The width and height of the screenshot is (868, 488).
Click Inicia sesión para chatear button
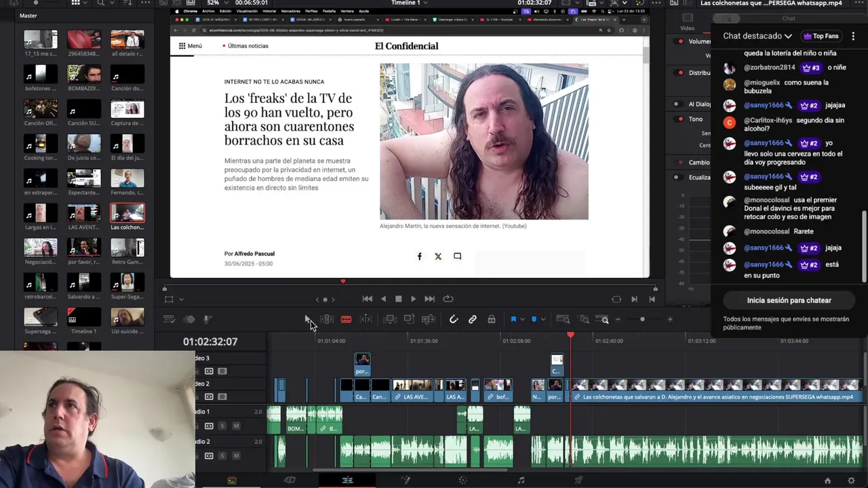789,300
